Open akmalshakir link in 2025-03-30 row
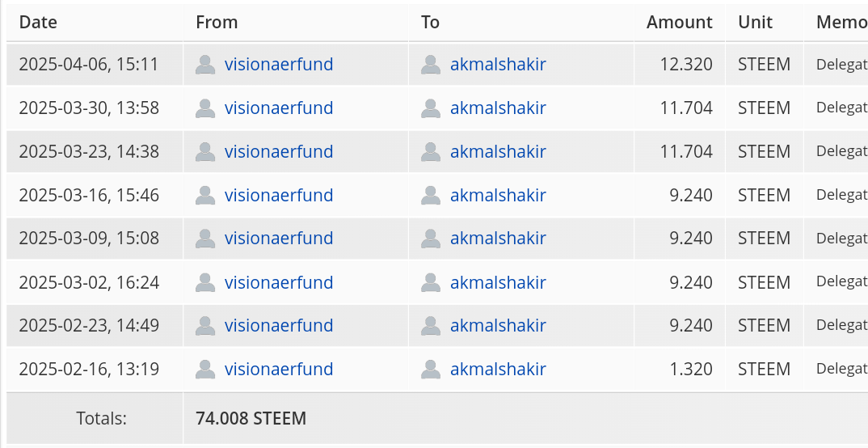 [x=498, y=108]
